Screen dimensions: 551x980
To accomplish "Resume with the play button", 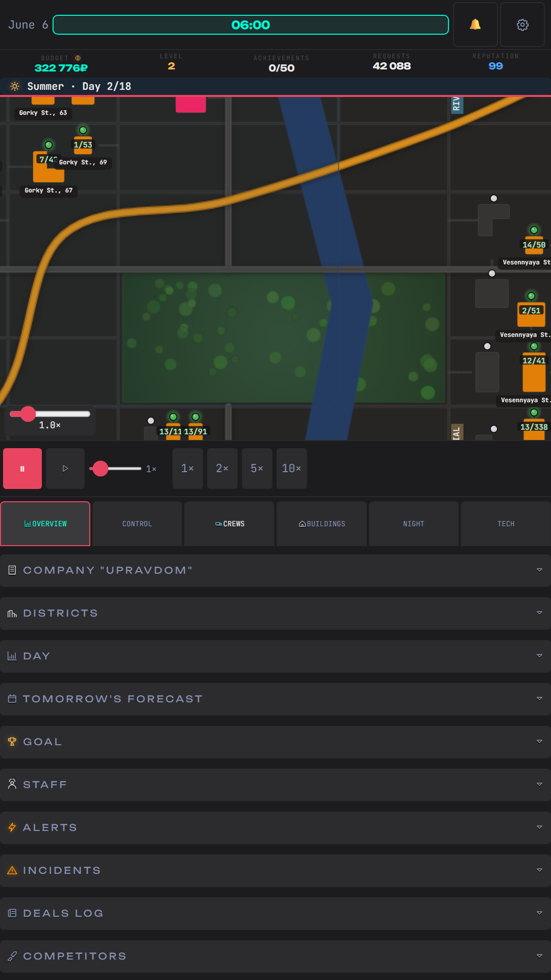I will point(65,469).
